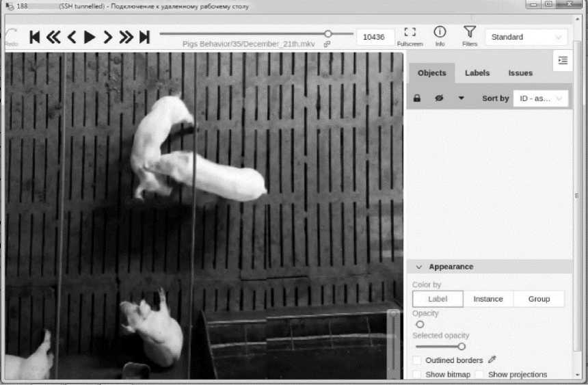The height and width of the screenshot is (385, 588).
Task: Open the Filters dialog
Action: coord(470,36)
